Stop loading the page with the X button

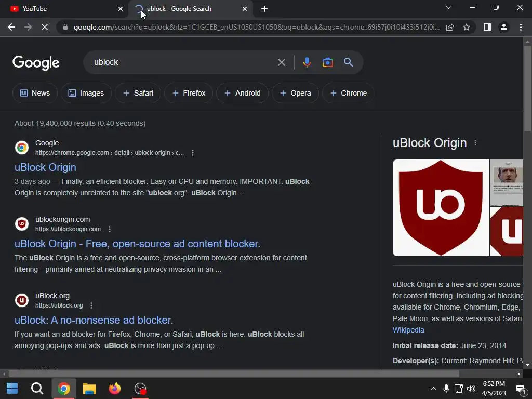(45, 27)
